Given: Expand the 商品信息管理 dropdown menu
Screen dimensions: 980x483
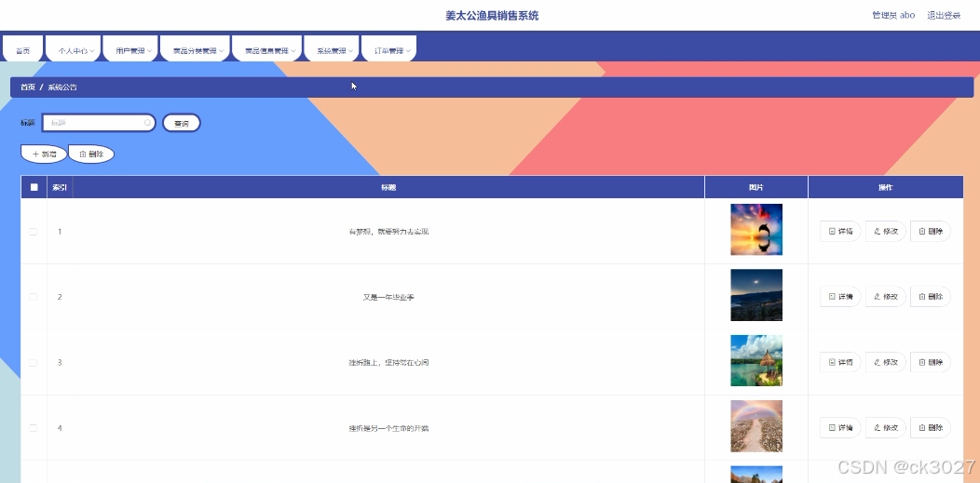Looking at the screenshot, I should coord(266,50).
